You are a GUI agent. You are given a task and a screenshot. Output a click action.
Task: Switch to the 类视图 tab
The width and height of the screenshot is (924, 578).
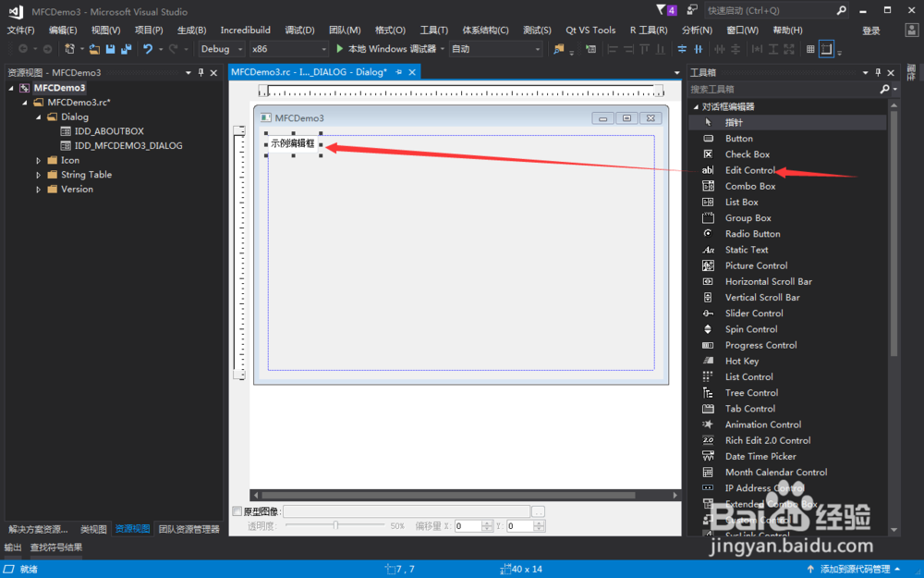93,529
